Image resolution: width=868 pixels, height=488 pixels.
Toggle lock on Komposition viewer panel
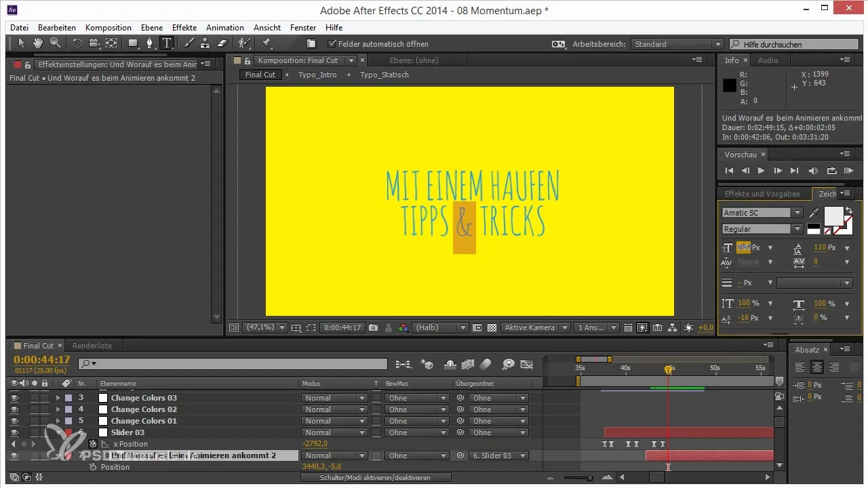[249, 60]
